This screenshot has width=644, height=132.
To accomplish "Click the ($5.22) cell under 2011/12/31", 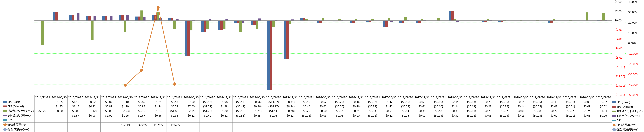I will click(x=43, y=111).
